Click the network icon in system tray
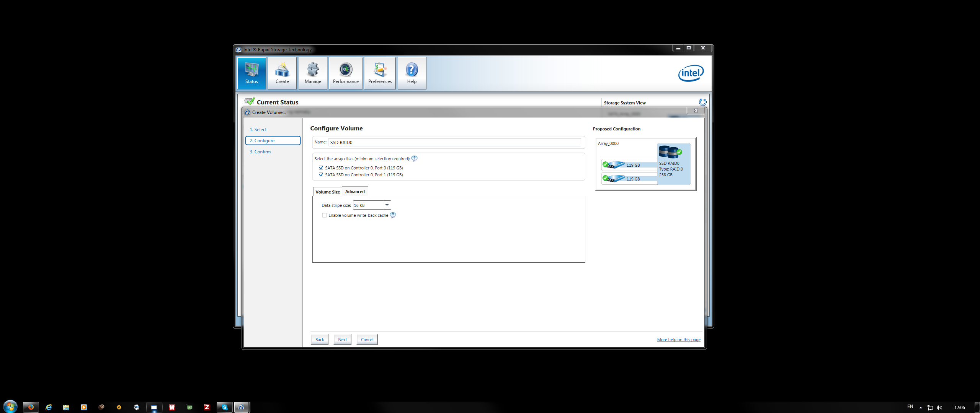Screen dimensions: 980x413 [x=930, y=408]
